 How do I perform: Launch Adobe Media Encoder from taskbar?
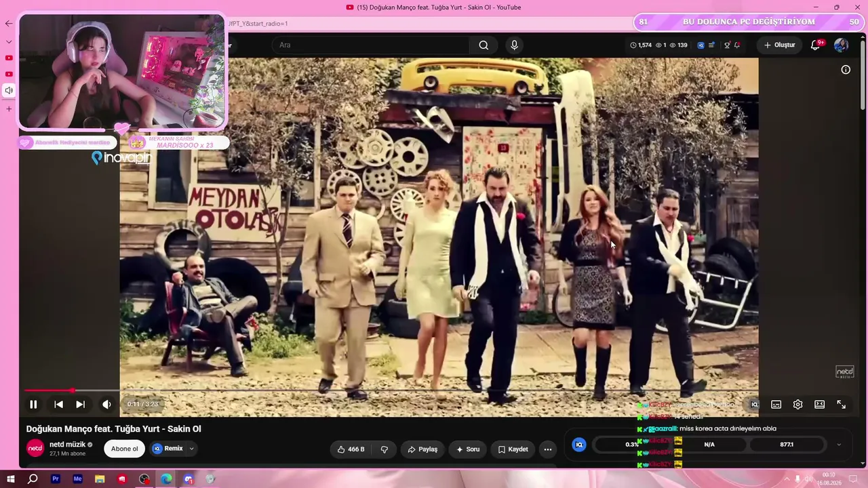pos(77,479)
